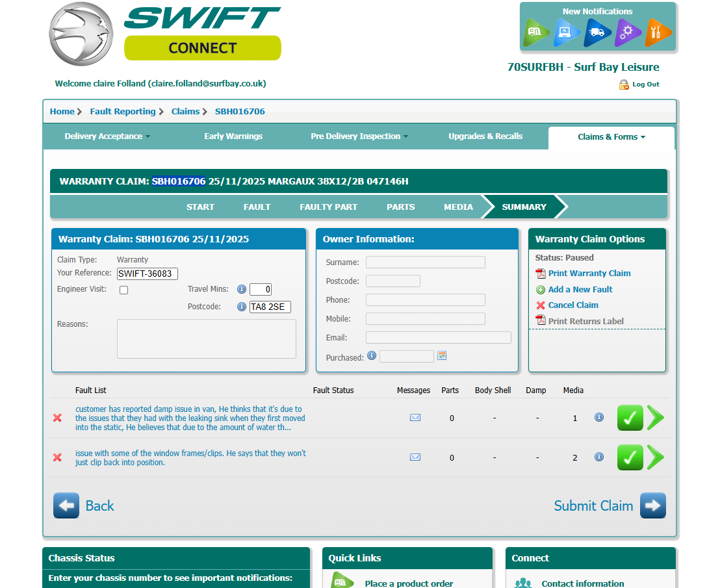Image resolution: width=720 pixels, height=588 pixels.
Task: Click the Place a product order quick link
Action: (x=409, y=583)
